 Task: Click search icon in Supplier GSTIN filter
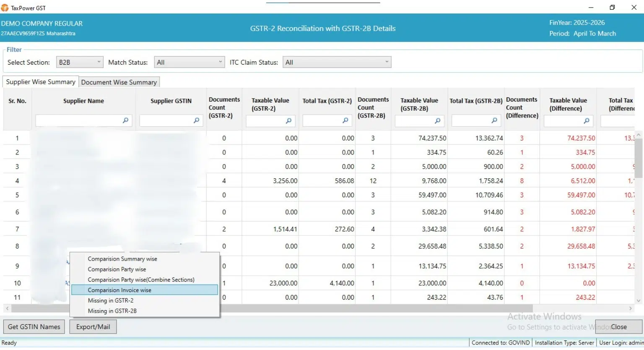pyautogui.click(x=196, y=120)
